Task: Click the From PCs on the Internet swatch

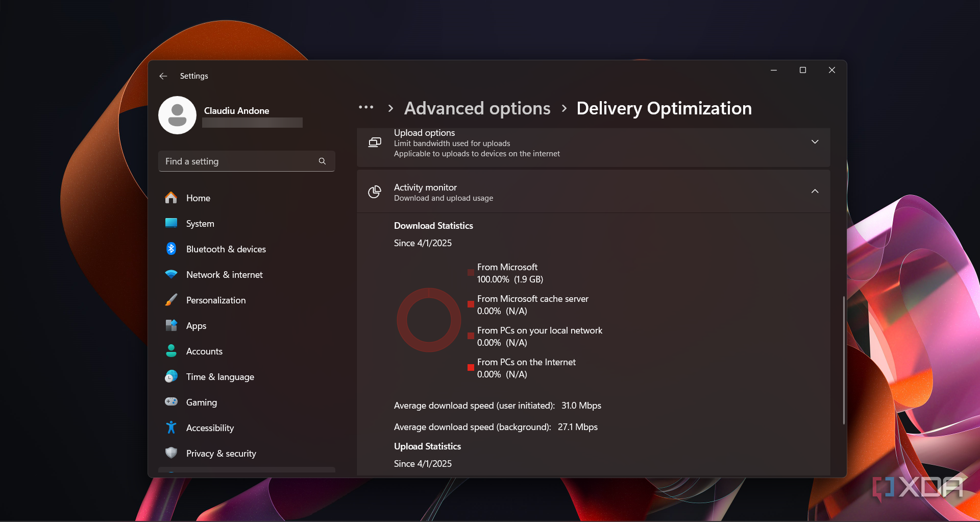Action: pyautogui.click(x=471, y=368)
